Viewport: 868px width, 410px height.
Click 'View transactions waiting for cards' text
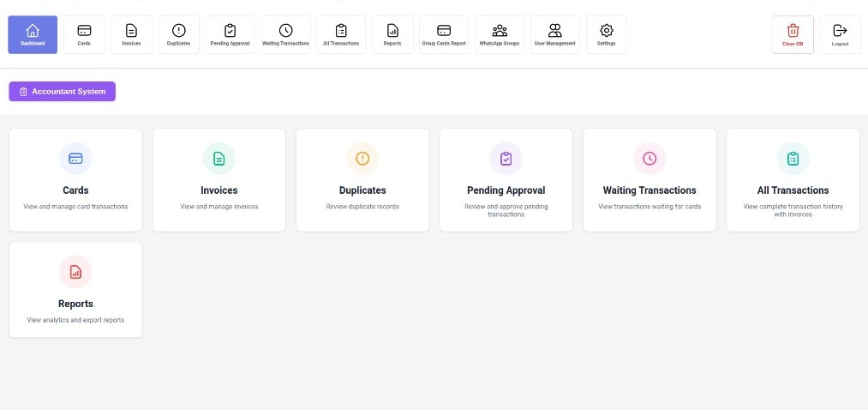tap(650, 207)
